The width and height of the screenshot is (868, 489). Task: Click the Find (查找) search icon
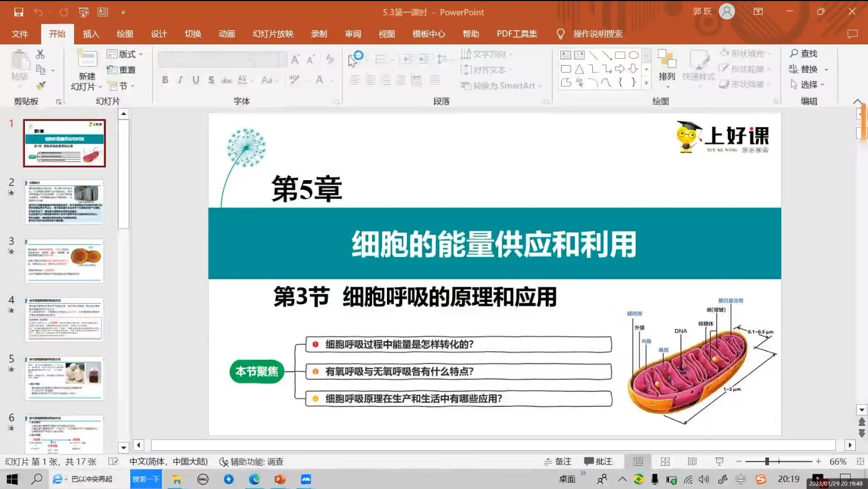(794, 54)
